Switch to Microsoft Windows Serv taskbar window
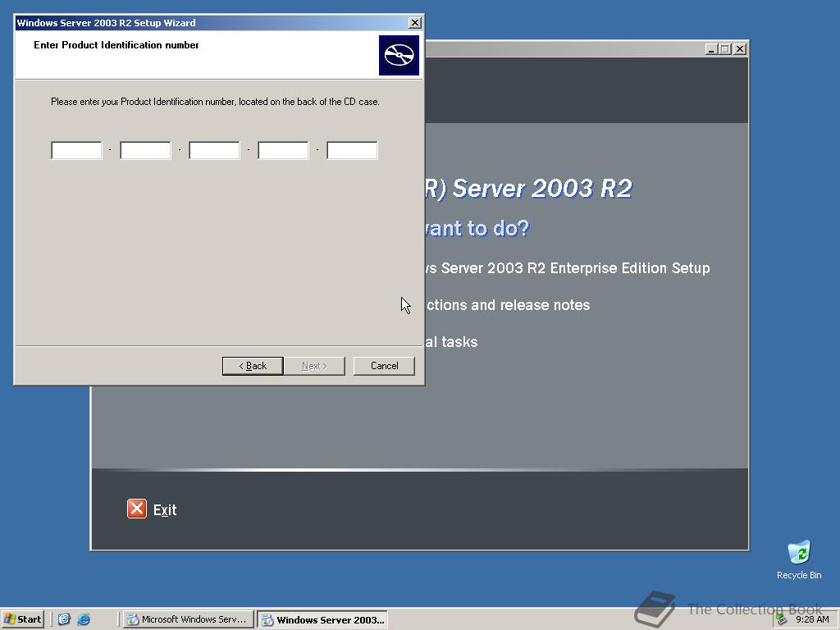 (x=188, y=619)
